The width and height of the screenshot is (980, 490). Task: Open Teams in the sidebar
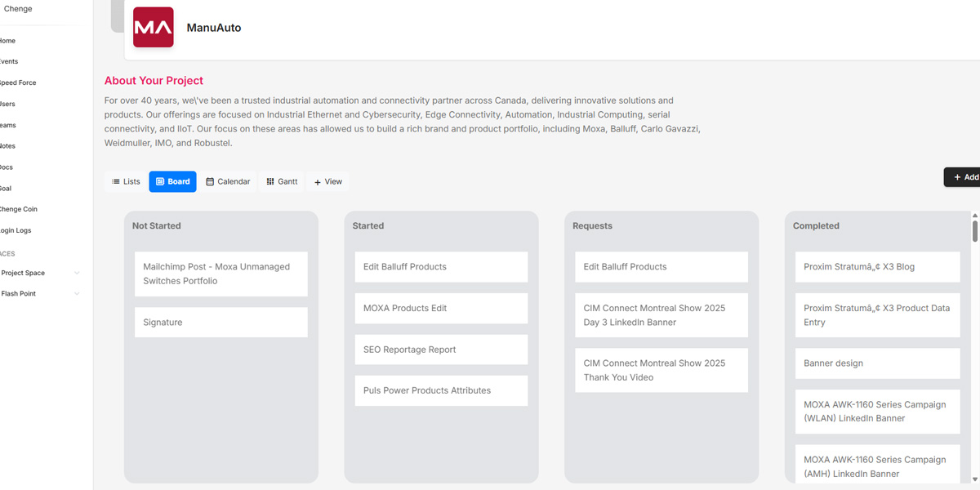click(x=8, y=126)
